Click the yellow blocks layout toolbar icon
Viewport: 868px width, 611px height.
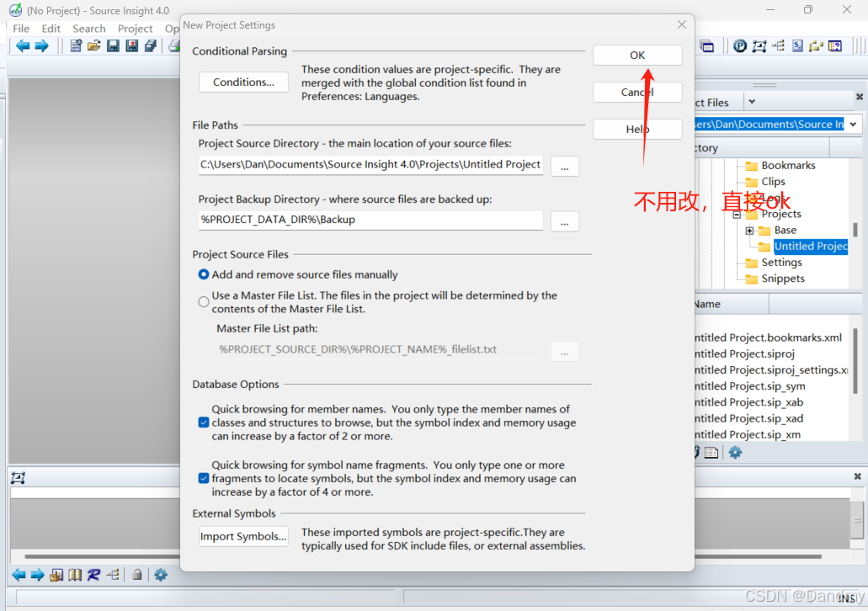coord(816,46)
